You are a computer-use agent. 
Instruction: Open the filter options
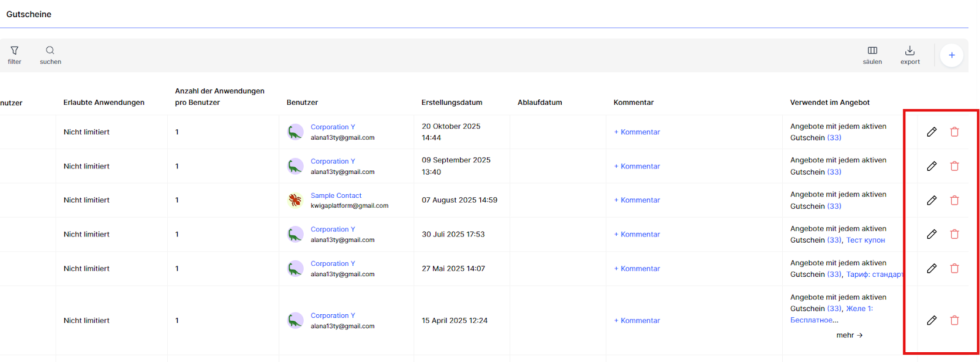pos(14,55)
